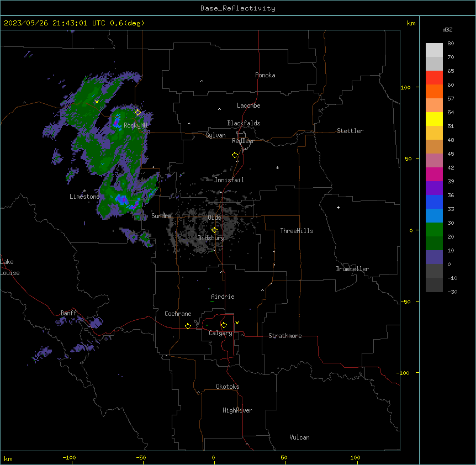Click the RedDeer city label
Viewport: 476px width, 465px height.
coord(243,141)
